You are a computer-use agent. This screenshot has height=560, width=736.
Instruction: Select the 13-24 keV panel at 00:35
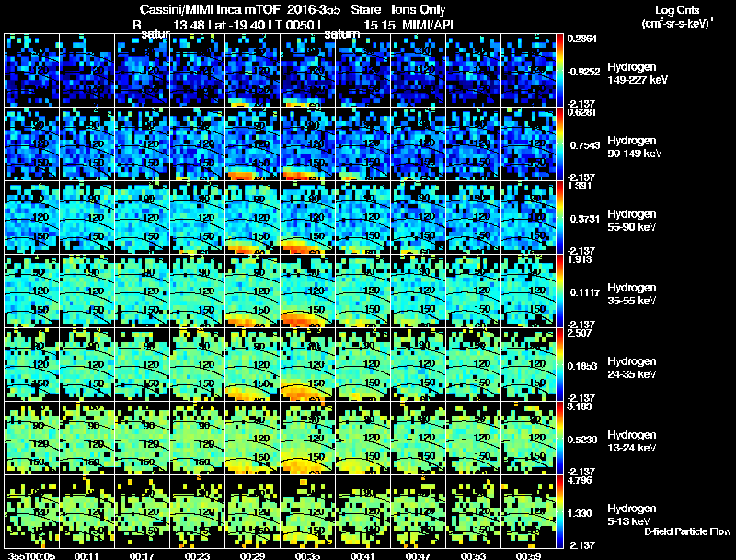pos(308,439)
